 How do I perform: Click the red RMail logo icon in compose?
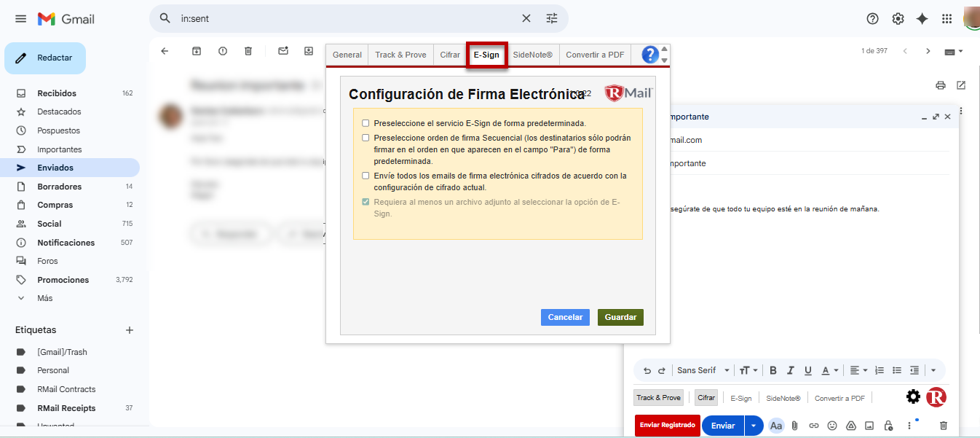point(936,397)
